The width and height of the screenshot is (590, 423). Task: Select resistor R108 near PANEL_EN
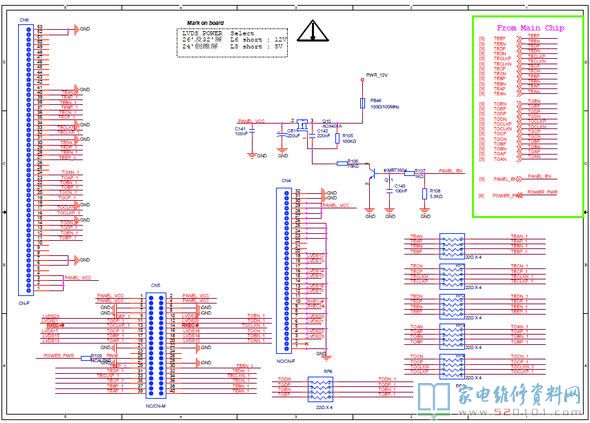(424, 193)
